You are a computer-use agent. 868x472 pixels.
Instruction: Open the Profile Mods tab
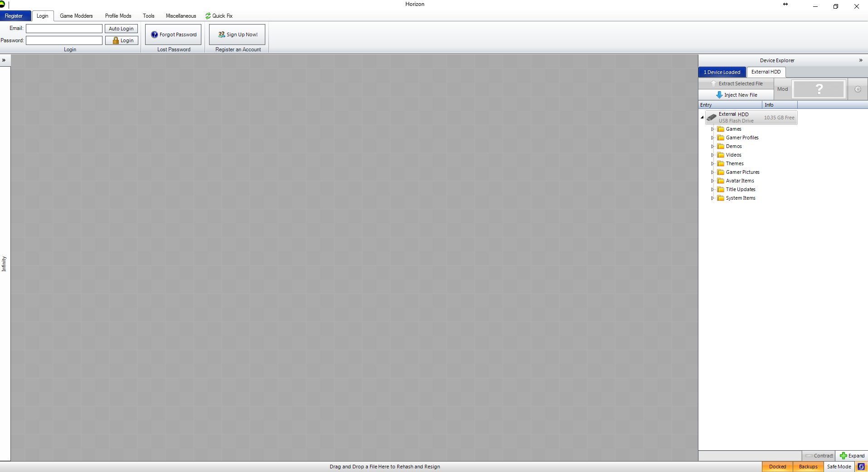coord(118,16)
